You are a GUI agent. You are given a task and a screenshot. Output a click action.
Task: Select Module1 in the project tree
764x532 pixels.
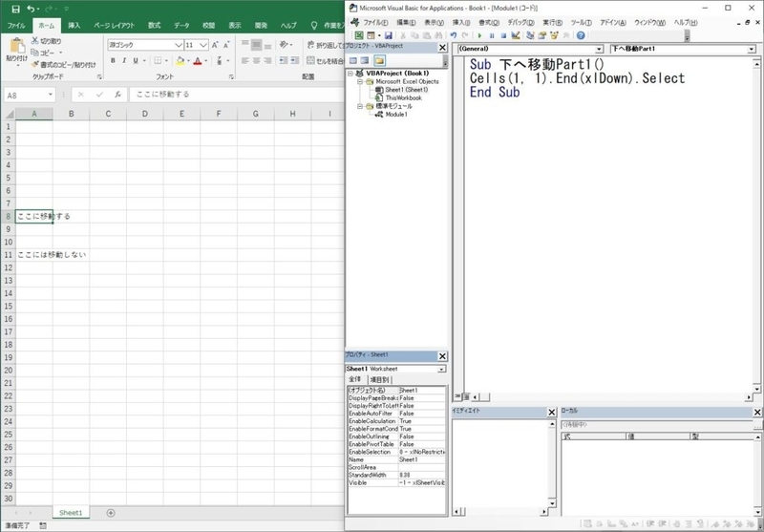coord(396,114)
